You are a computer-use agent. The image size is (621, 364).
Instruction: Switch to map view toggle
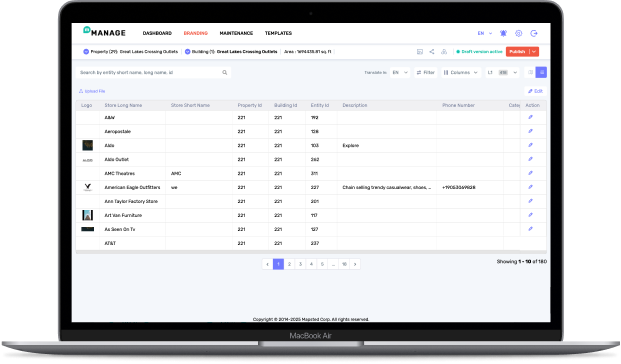530,72
